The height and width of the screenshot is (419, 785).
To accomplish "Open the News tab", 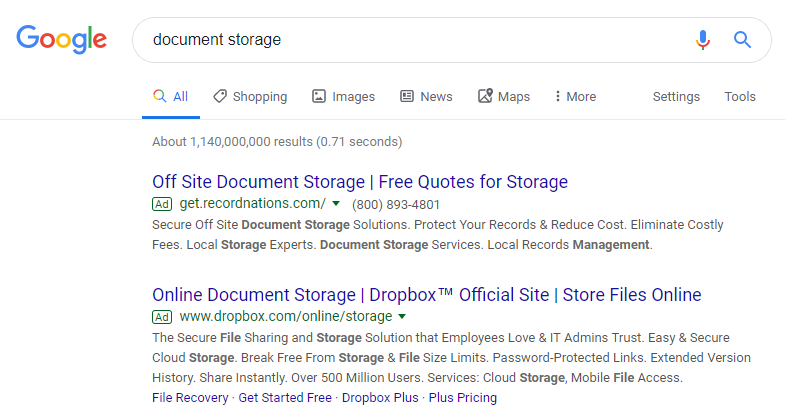I will click(x=426, y=97).
